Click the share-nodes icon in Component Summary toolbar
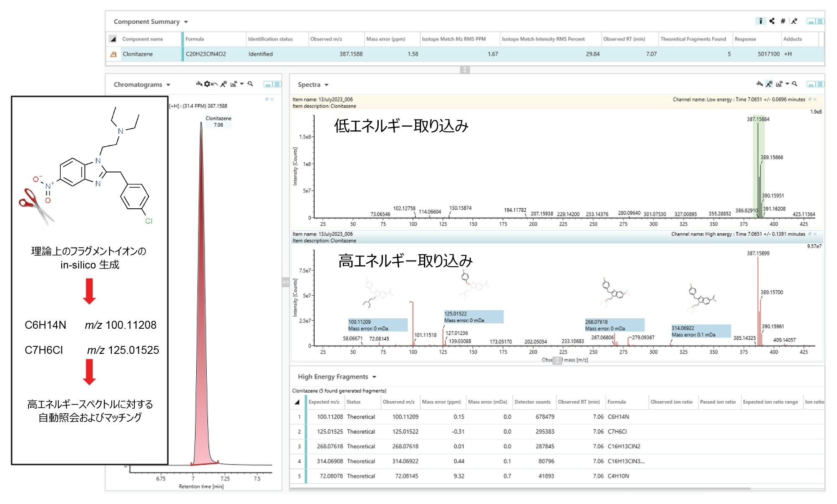The image size is (837, 504). point(772,21)
